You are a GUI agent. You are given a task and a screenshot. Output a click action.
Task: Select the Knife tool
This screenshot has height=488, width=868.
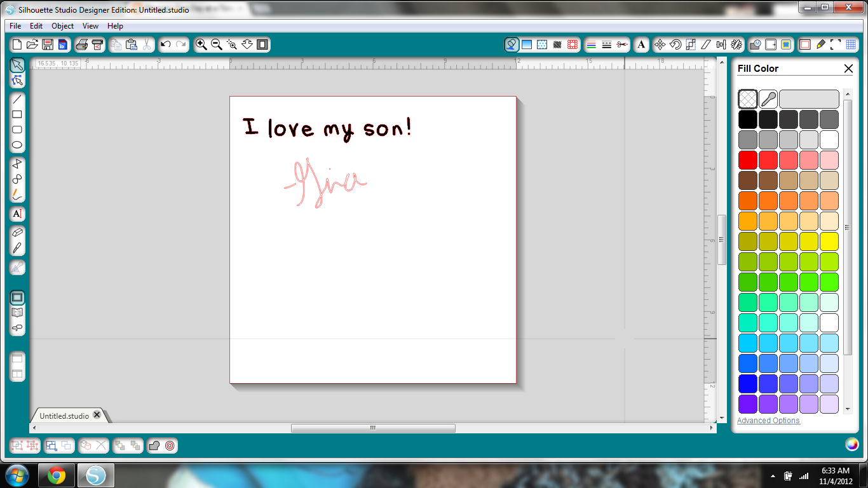coord(17,248)
